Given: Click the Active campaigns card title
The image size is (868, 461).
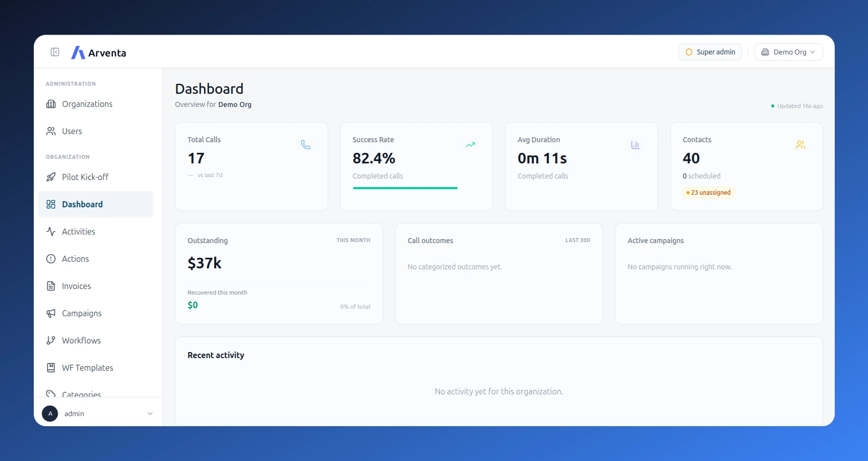Looking at the screenshot, I should 656,241.
